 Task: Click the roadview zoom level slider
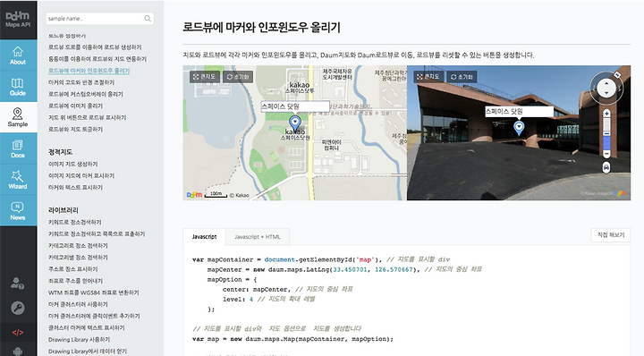[x=606, y=134]
